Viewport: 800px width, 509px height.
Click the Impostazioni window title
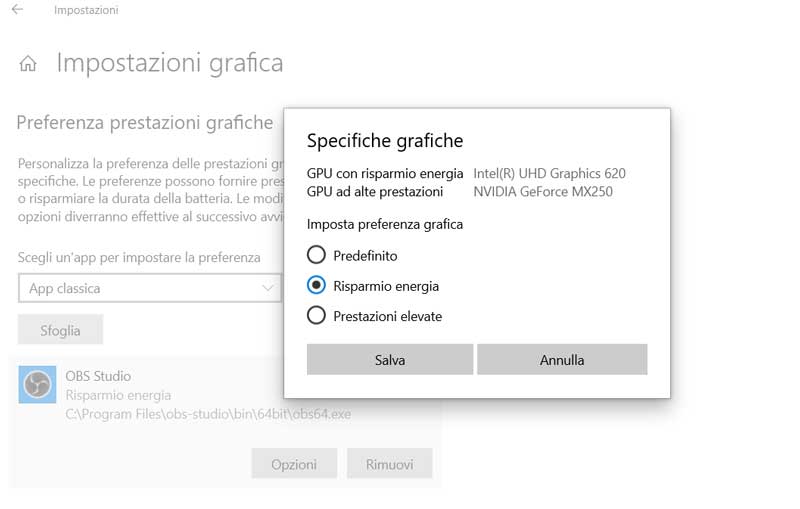[x=86, y=10]
